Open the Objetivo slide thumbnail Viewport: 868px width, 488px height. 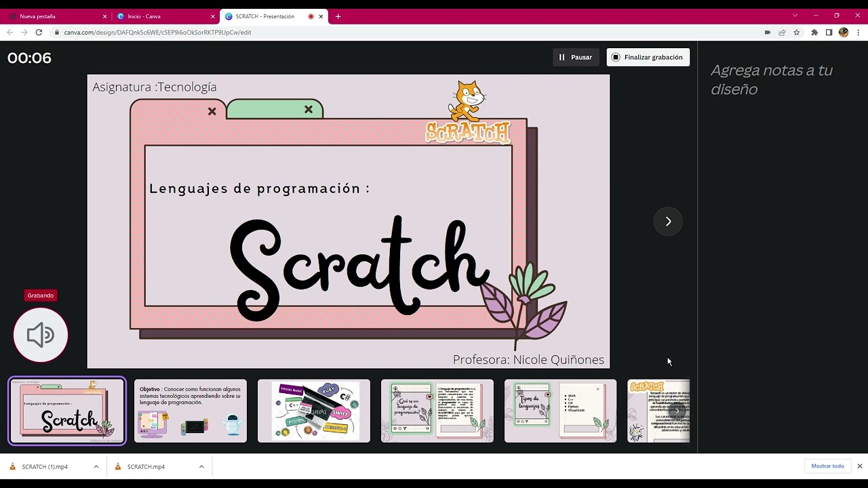[191, 411]
